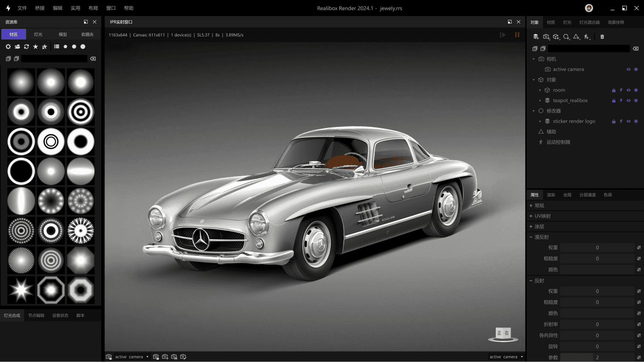Select the large thumbnail size dot
Image resolution: width=644 pixels, height=362 pixels.
coord(83,46)
